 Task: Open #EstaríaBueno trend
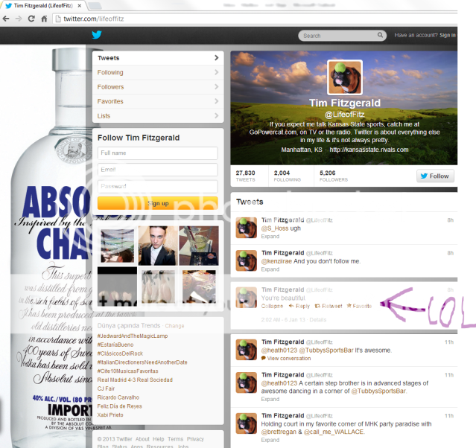[x=115, y=345]
